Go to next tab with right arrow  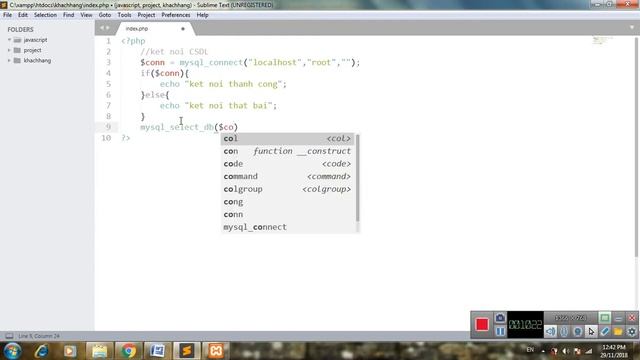(107, 28)
